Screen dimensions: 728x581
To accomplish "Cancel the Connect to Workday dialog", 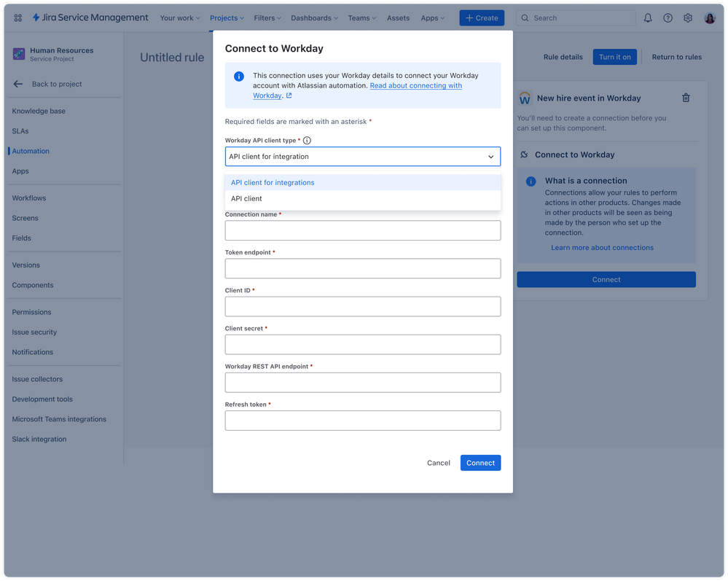I will coord(438,463).
